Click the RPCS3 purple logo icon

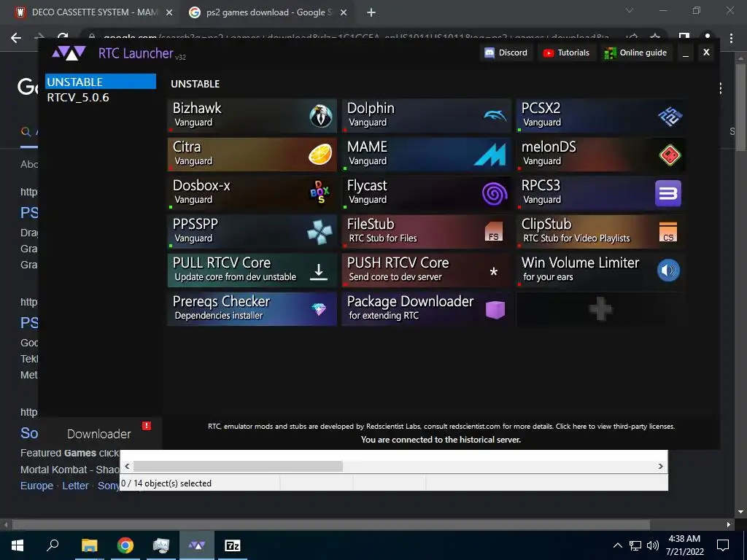pyautogui.click(x=668, y=193)
